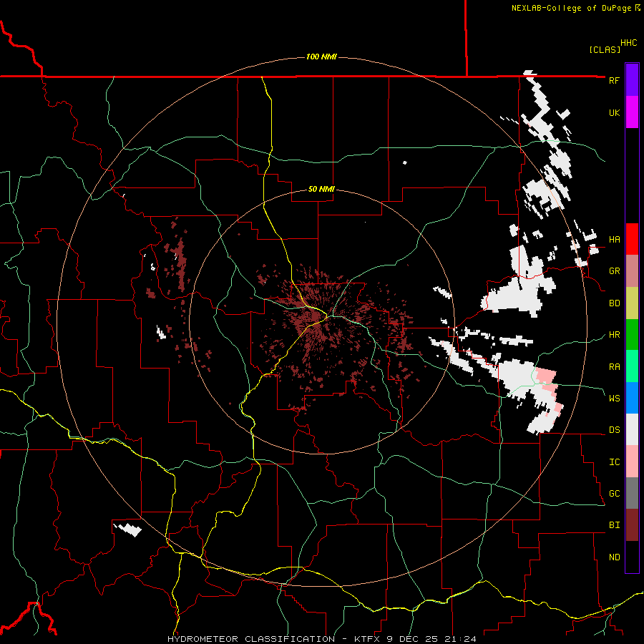Click the UK magenta legend swatch
The height and width of the screenshot is (644, 644).
[632, 112]
